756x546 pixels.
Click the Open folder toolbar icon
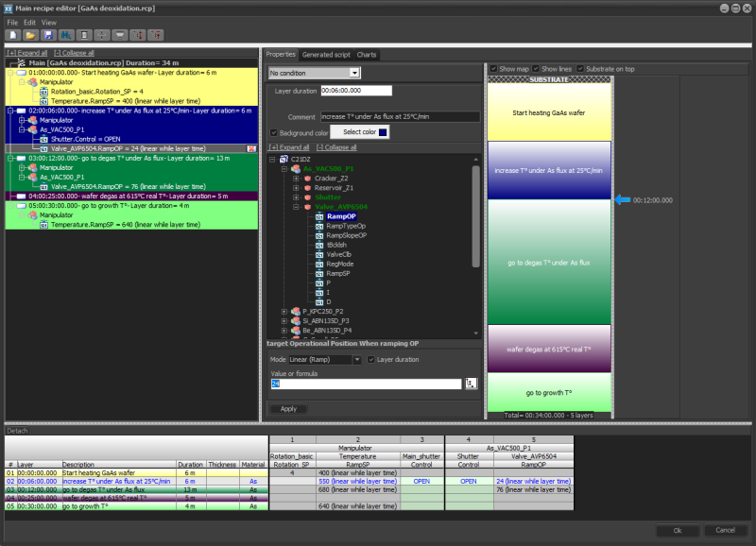pos(30,35)
